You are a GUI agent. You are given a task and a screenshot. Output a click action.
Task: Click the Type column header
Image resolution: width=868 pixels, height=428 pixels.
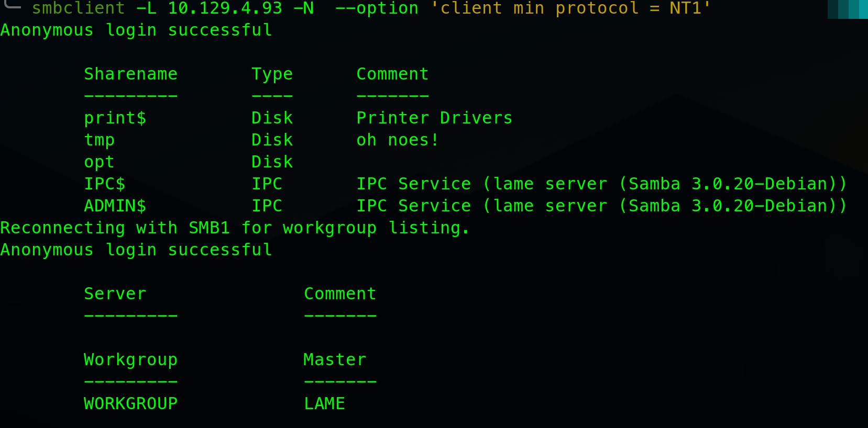coord(272,74)
